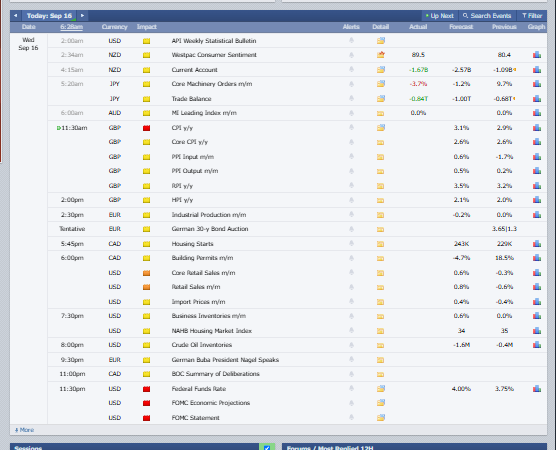Image resolution: width=556 pixels, height=450 pixels.
Task: Toggle the Sessions panel checkbox
Action: [x=267, y=448]
